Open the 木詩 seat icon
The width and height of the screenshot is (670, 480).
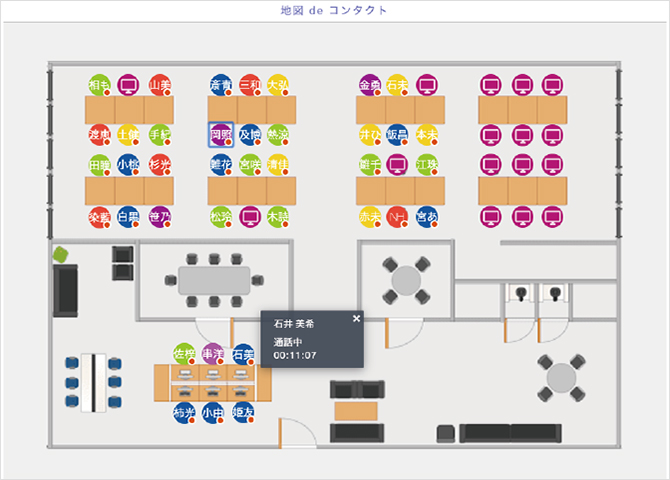(x=278, y=217)
